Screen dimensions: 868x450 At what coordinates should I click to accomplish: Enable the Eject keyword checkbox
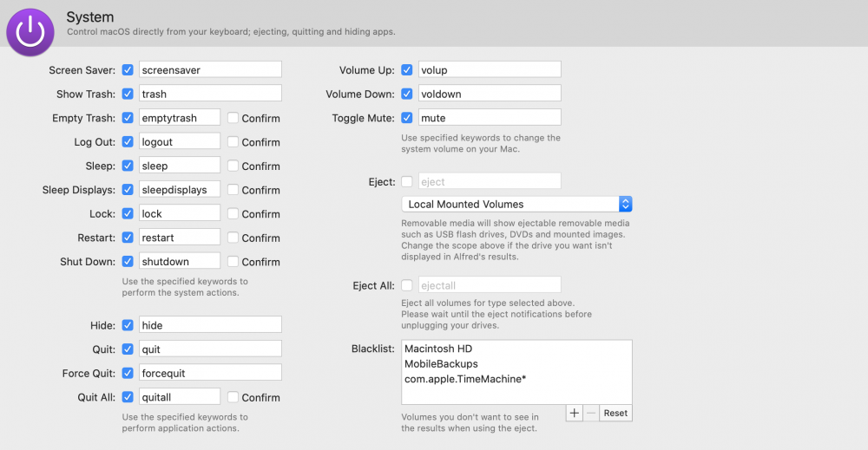pos(407,181)
